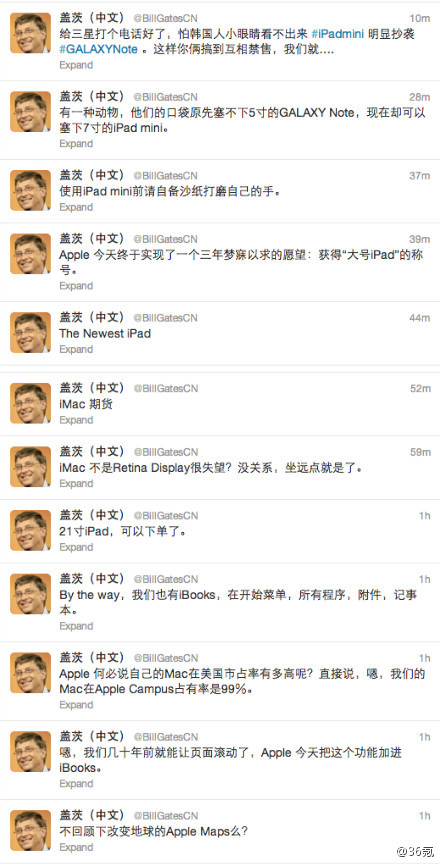The height and width of the screenshot is (865, 440).
Task: Click the avatar beside the Retina Display tweet
Action: pos(30,467)
